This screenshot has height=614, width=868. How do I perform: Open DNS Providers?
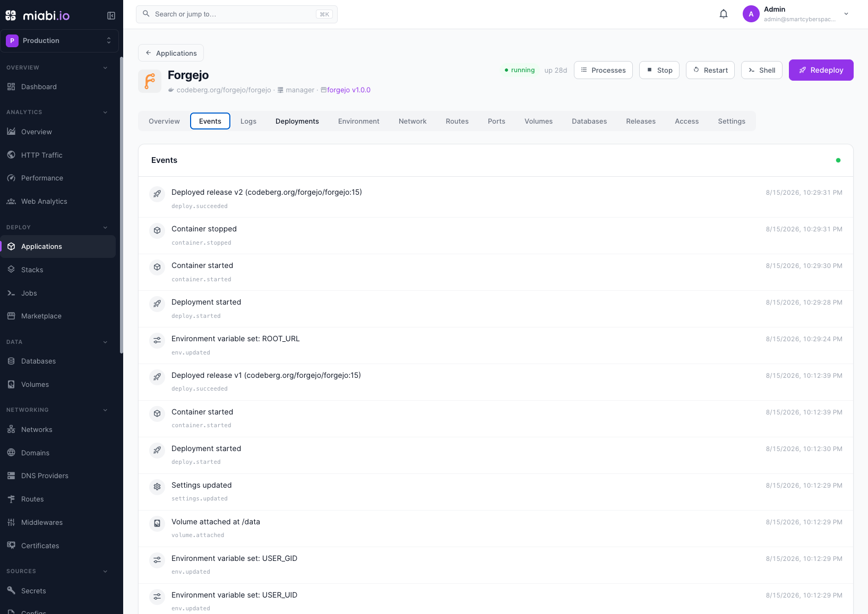click(58, 476)
